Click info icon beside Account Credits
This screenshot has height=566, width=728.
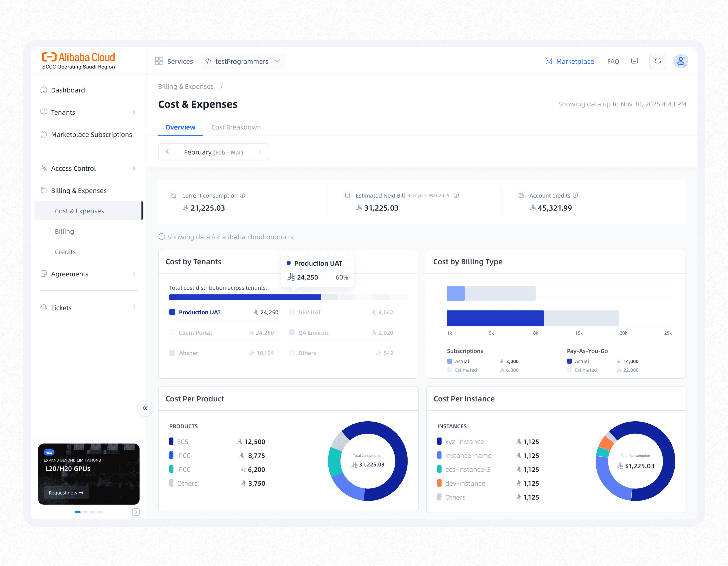click(575, 195)
